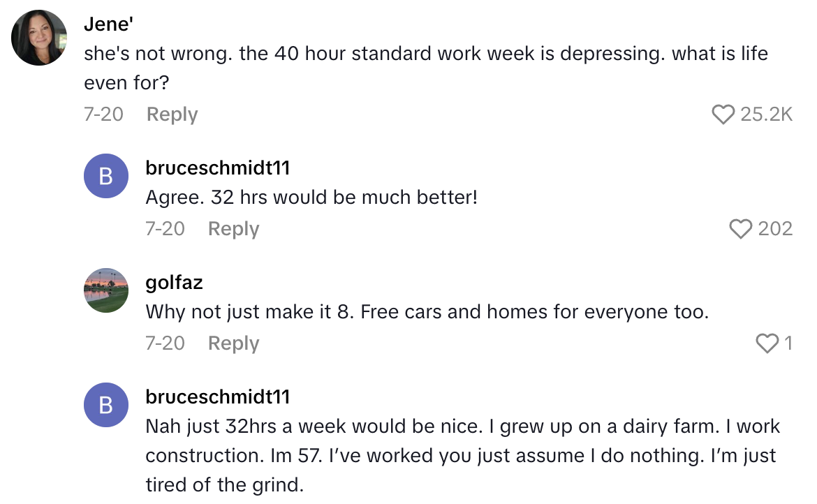Tap the 1 like count on golfaz's comment
This screenshot has height=504, width=817.
[789, 343]
